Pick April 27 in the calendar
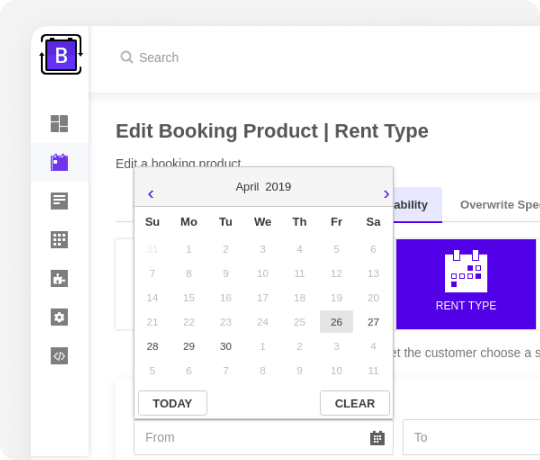Image resolution: width=540 pixels, height=460 pixels. coord(373,322)
